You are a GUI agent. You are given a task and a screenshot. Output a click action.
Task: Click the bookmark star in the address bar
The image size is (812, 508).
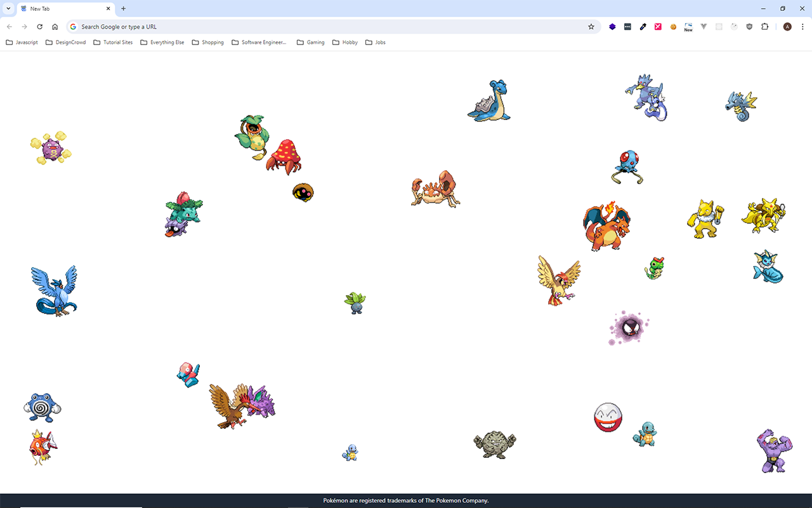(591, 27)
